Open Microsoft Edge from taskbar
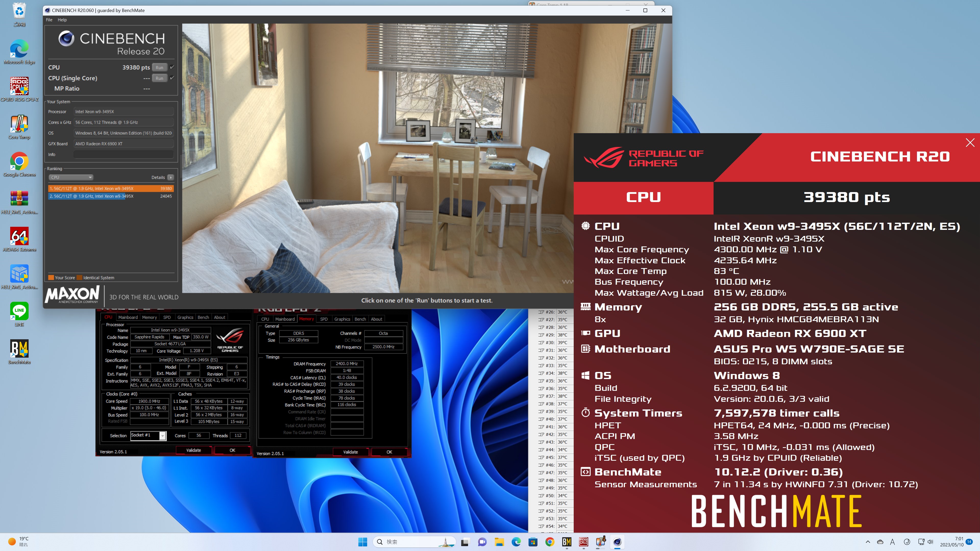This screenshot has height=551, width=980. tap(516, 542)
